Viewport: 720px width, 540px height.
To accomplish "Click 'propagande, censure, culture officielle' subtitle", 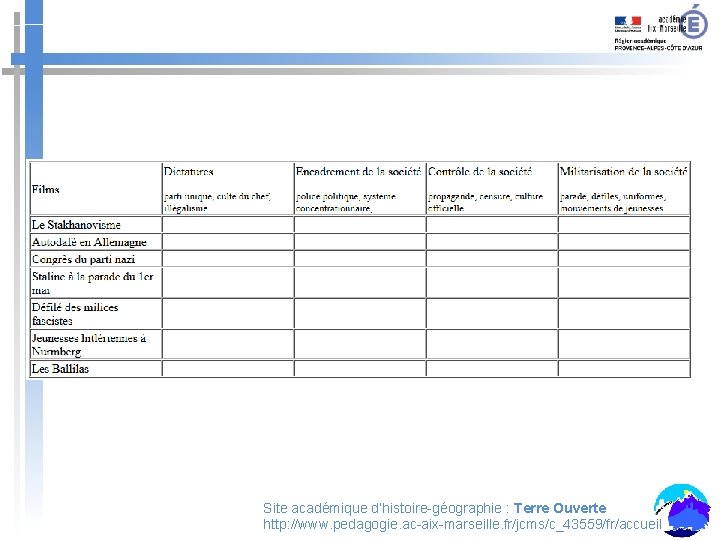I will (485, 202).
